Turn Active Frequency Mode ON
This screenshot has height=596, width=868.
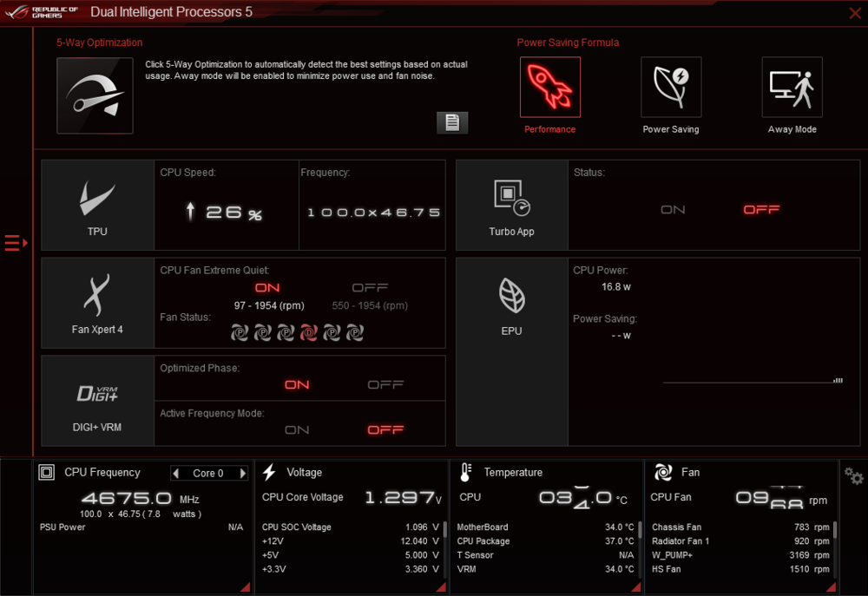pyautogui.click(x=297, y=429)
